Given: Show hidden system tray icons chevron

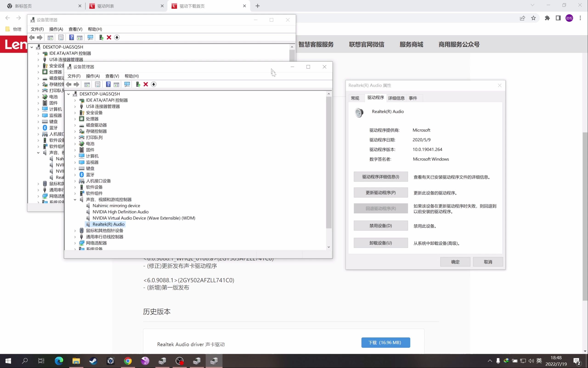Looking at the screenshot, I should coord(490,361).
